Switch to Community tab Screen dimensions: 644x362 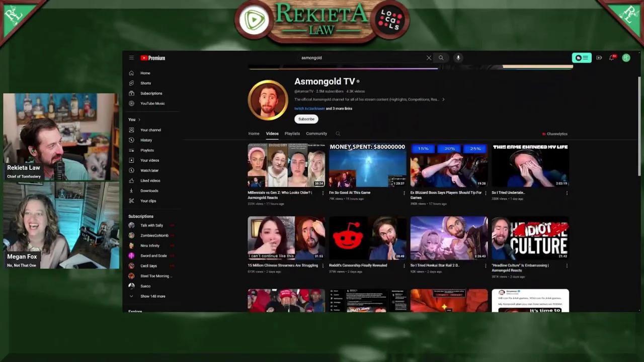tap(316, 134)
